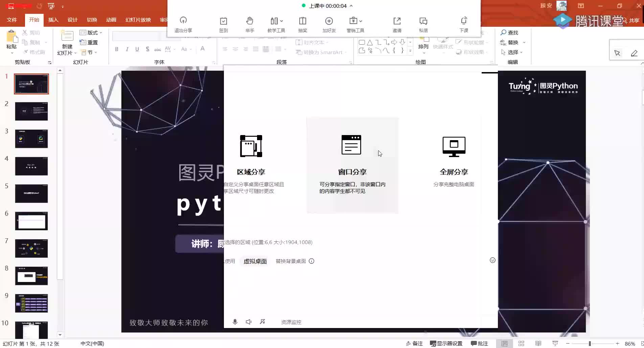Open teaching tools menu (教学工具)
Image resolution: width=644 pixels, height=348 pixels.
pyautogui.click(x=276, y=24)
